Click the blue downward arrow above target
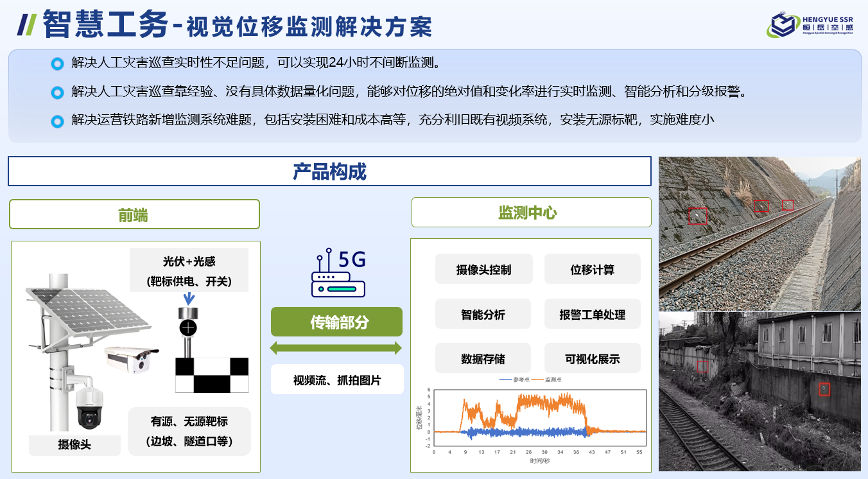The height and width of the screenshot is (479, 868). point(188,299)
